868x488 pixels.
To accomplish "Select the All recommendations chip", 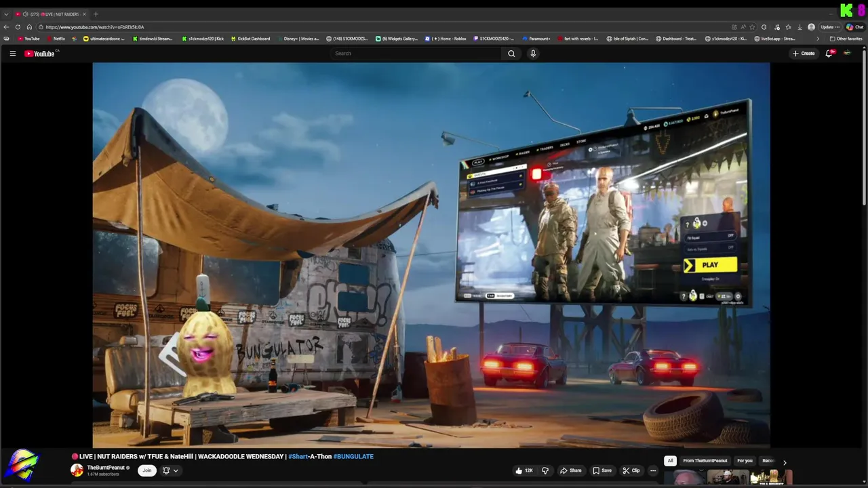I will pos(670,461).
